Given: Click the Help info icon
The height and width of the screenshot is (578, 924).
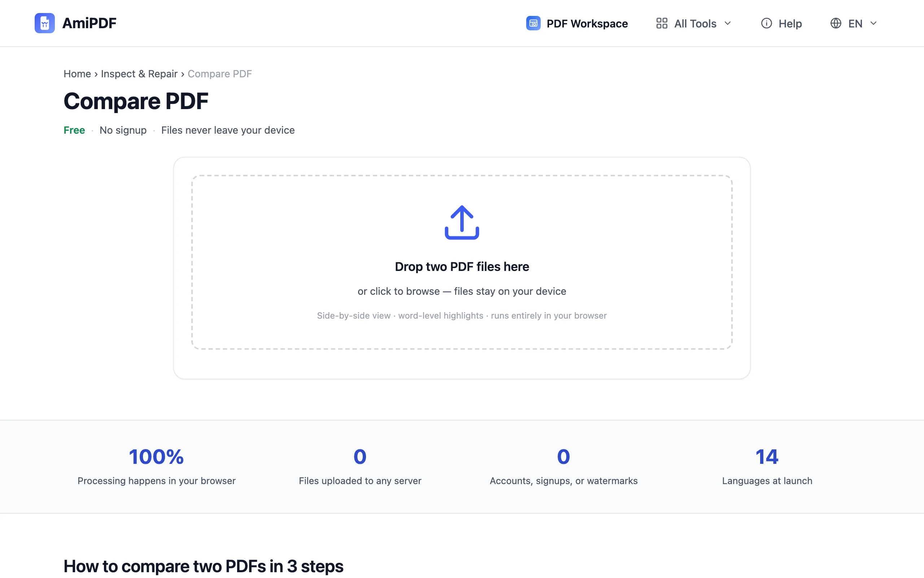Looking at the screenshot, I should (x=766, y=23).
